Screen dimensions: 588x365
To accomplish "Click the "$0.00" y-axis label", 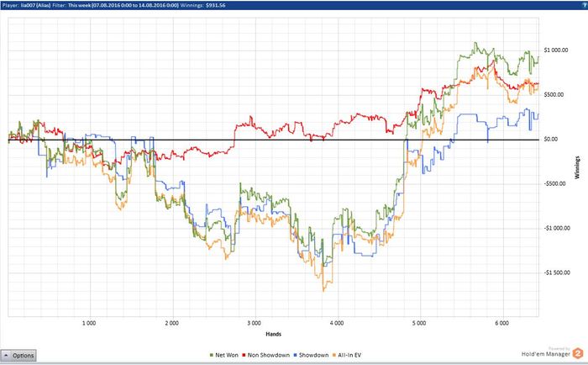I will 551,139.
